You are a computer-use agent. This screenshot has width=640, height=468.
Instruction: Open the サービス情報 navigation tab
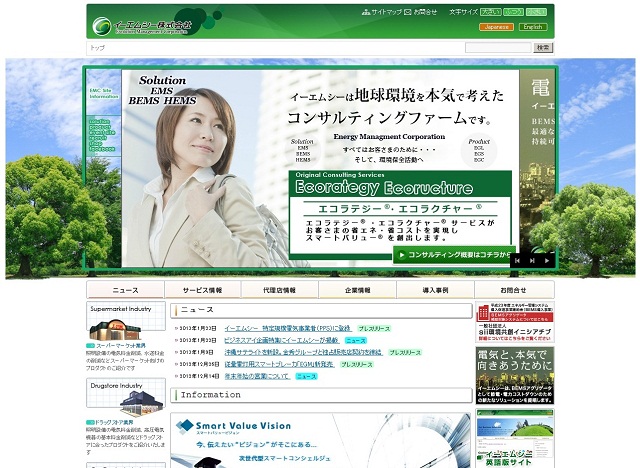[x=202, y=290]
